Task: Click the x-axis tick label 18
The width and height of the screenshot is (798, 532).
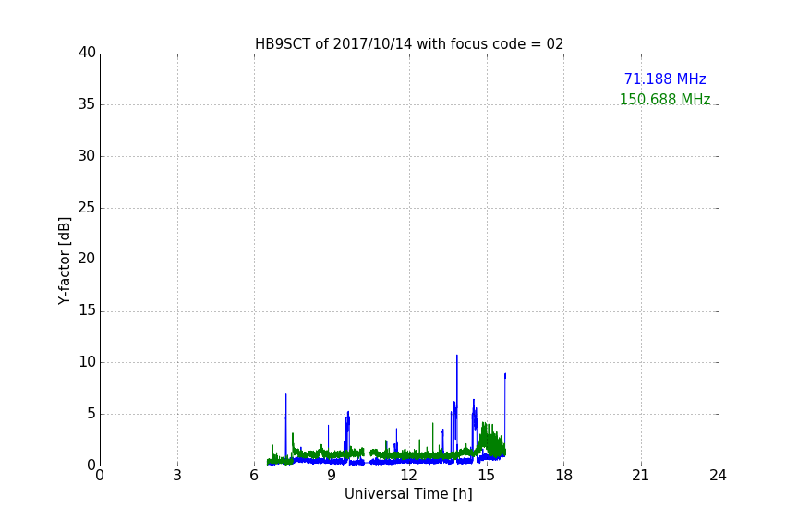Action: pos(563,477)
